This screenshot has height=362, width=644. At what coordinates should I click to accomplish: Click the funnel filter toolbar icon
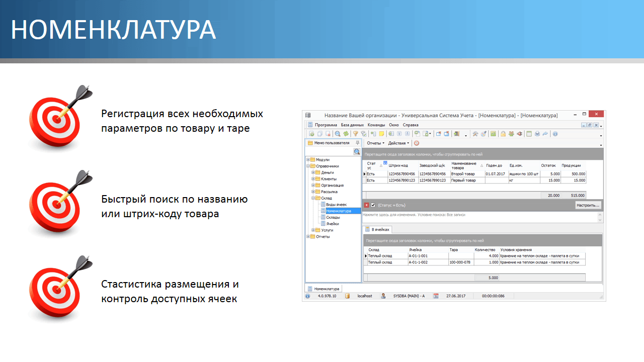[355, 134]
